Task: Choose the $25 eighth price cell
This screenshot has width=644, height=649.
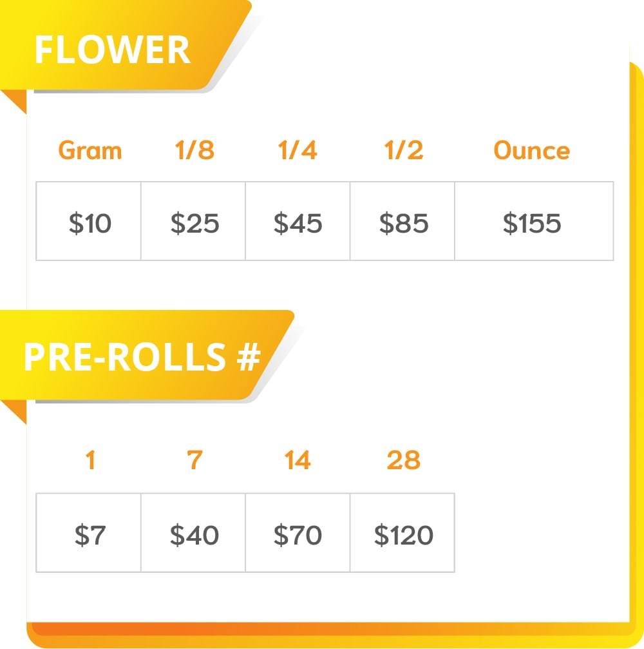Action: 193,221
